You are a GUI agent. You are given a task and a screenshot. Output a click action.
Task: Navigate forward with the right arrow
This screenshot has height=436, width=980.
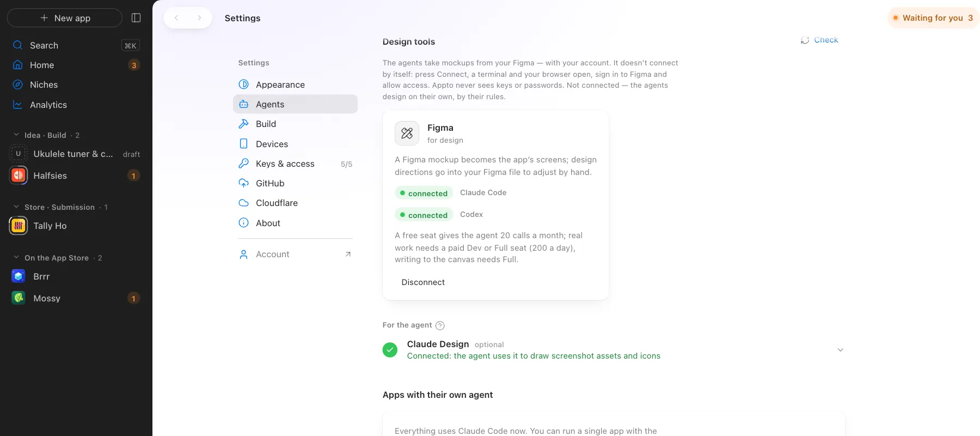click(199, 18)
